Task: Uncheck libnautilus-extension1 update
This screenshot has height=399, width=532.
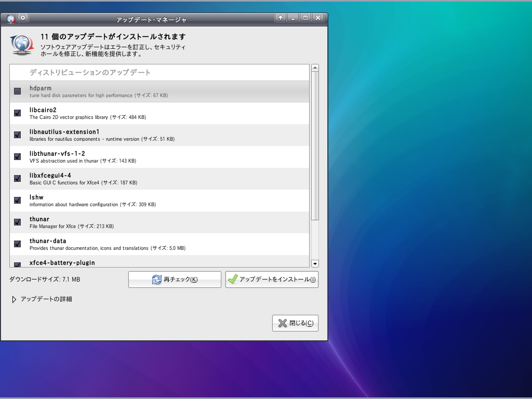Action: tap(17, 135)
